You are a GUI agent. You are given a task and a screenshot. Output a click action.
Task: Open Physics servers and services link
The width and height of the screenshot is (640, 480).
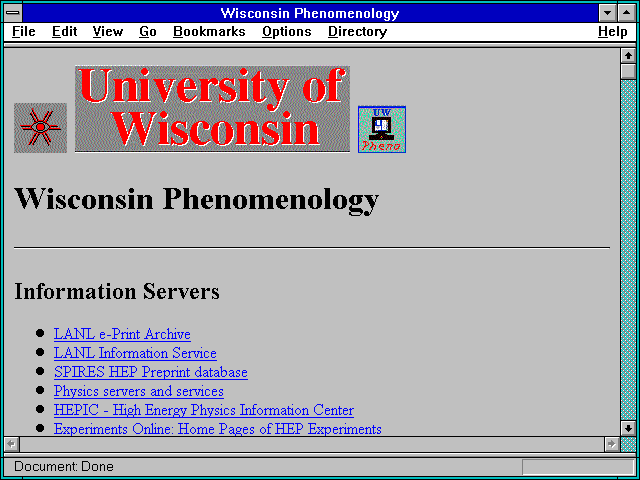tap(139, 391)
